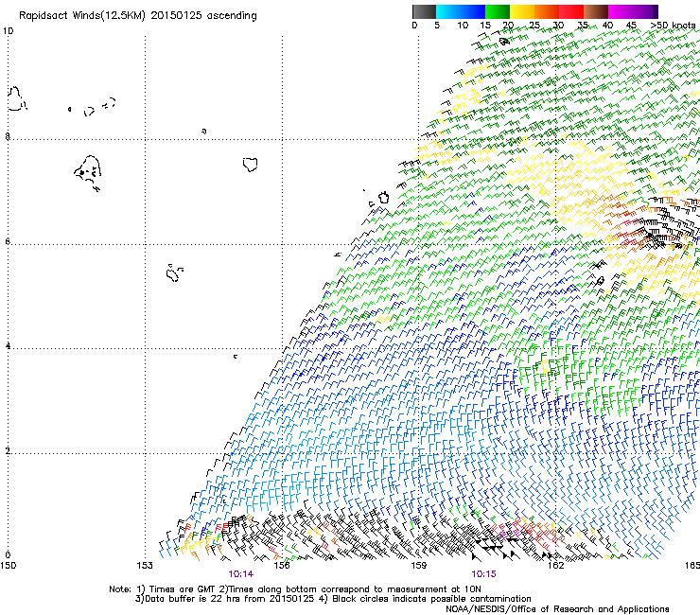The height and width of the screenshot is (615, 700).
Task: Click the 'Times are GMT' note line
Action: tap(294, 589)
